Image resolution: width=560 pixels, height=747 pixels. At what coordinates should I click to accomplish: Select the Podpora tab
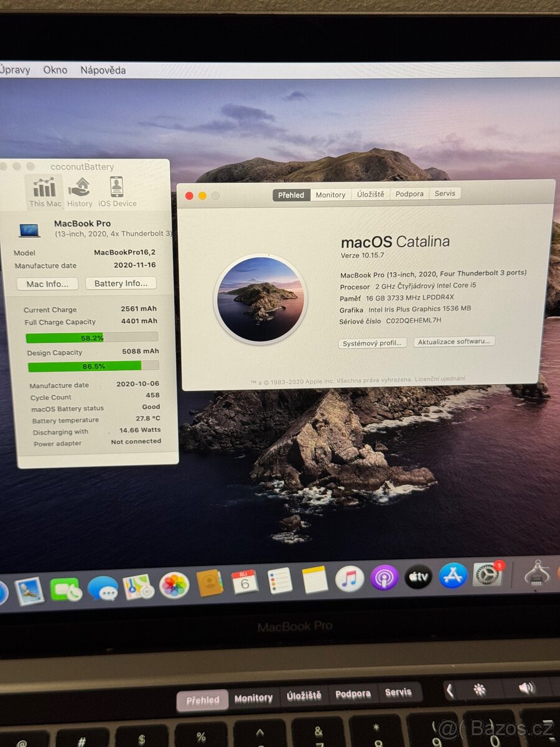(409, 194)
